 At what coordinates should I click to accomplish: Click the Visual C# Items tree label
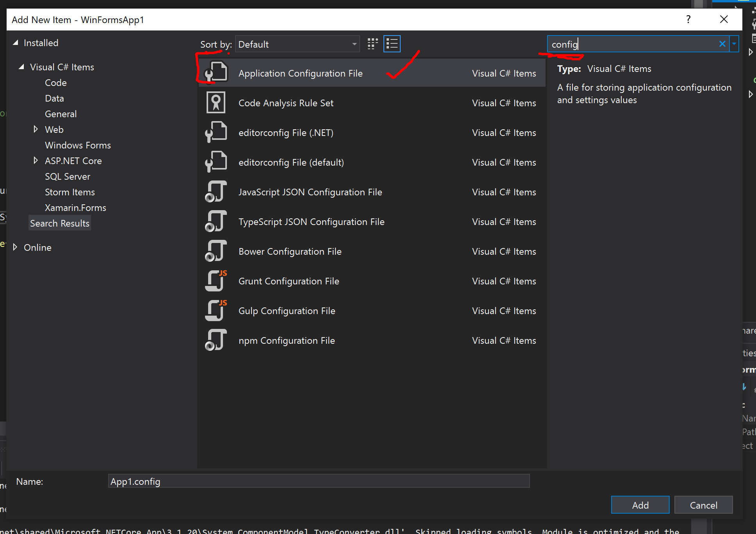(62, 67)
